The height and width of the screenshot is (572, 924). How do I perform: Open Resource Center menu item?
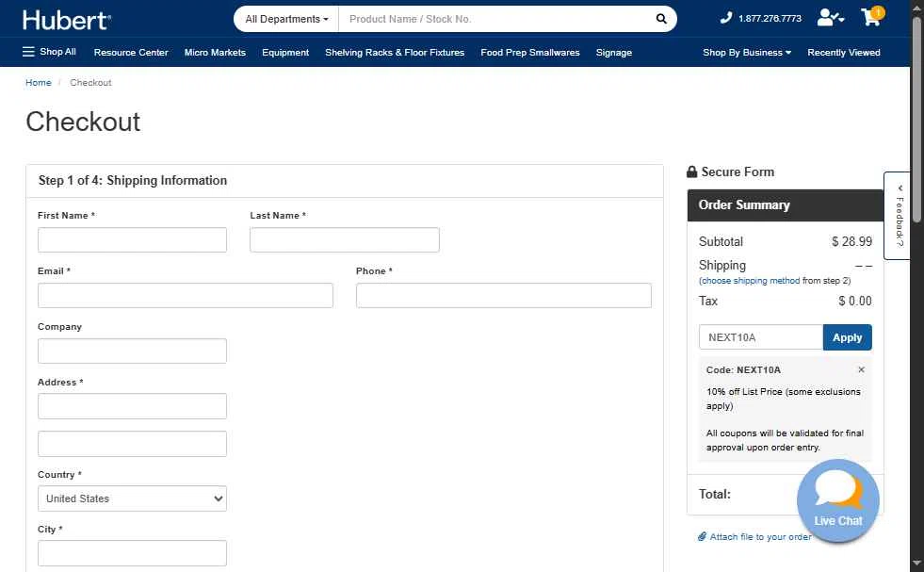click(x=131, y=53)
